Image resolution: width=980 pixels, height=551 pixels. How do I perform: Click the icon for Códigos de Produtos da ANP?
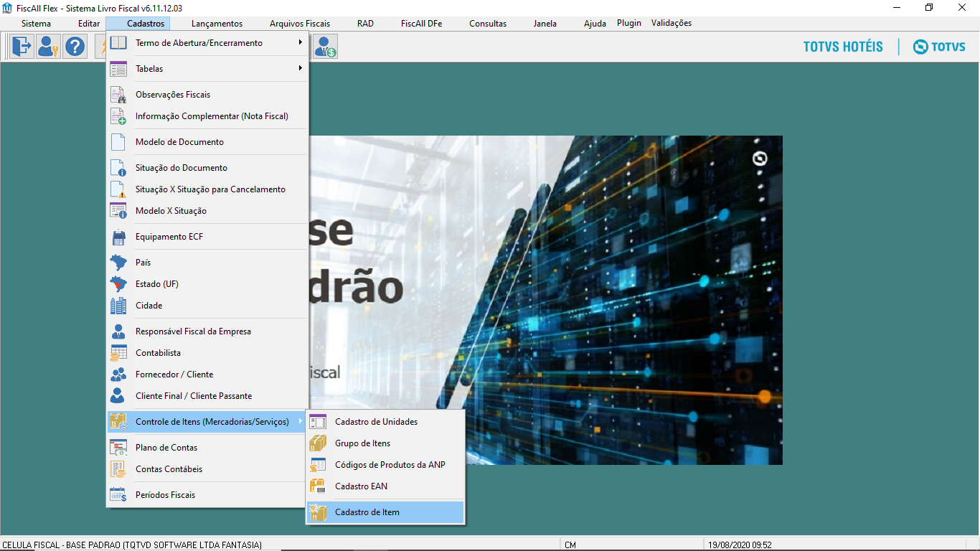318,465
